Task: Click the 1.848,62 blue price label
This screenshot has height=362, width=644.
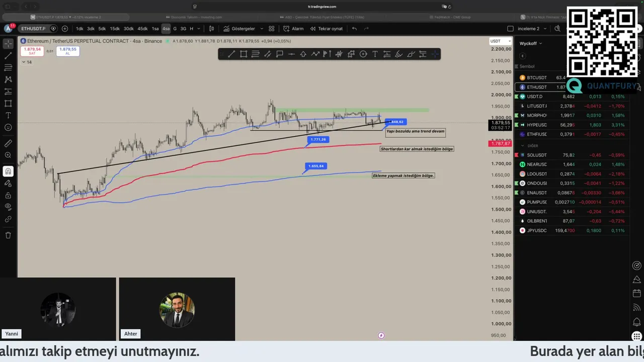Action: tap(395, 122)
